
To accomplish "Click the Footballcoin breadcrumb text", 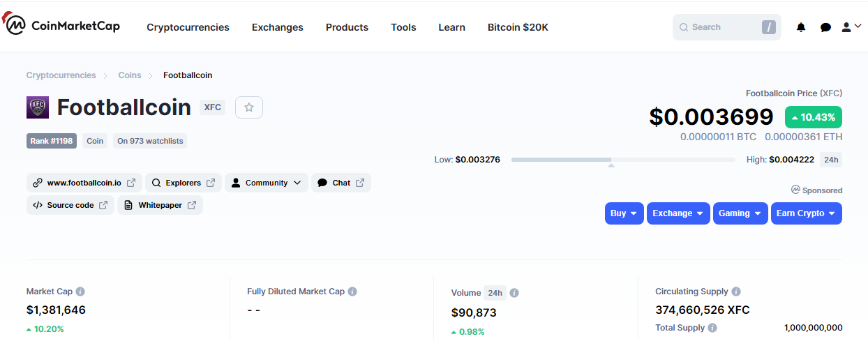I will [188, 75].
